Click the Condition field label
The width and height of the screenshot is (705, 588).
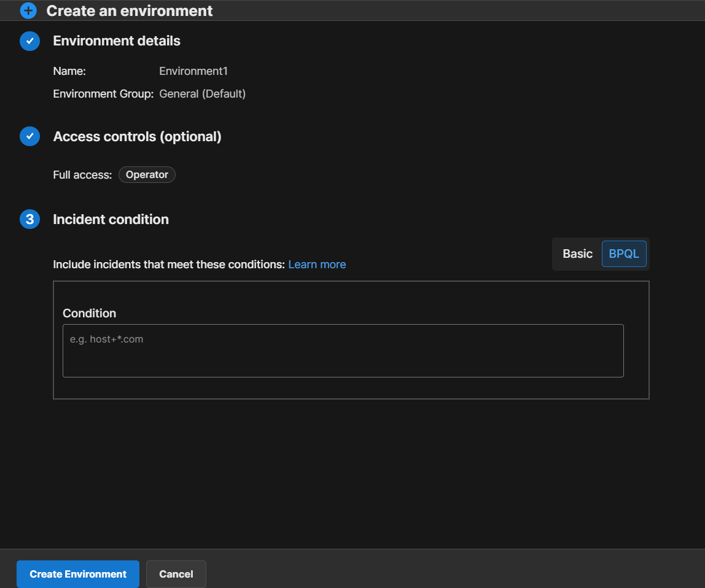click(x=89, y=313)
